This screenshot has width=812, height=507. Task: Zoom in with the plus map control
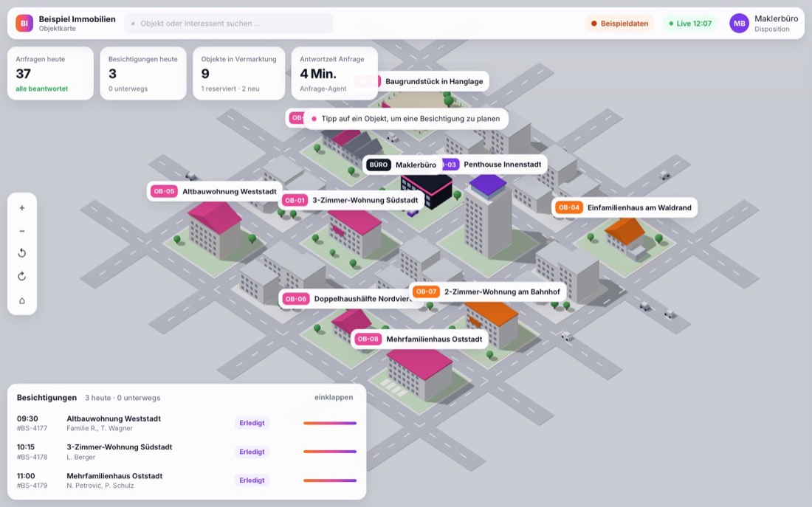point(21,208)
